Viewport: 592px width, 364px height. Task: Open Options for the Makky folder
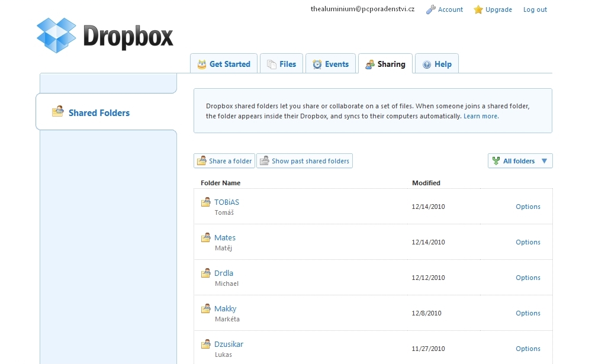coord(528,313)
